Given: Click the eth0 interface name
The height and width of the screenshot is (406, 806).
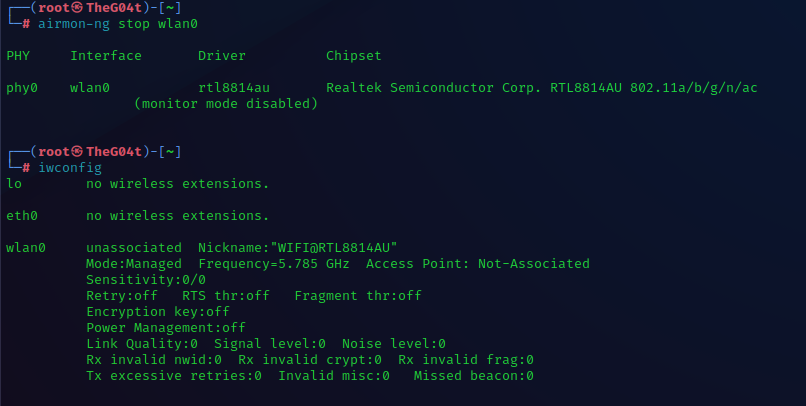Looking at the screenshot, I should click(x=22, y=215).
